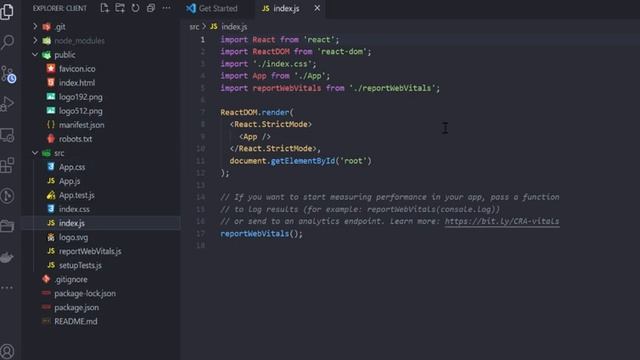This screenshot has height=360, width=640.
Task: Click the 'reportWebVitals();' code line
Action: click(x=261, y=233)
